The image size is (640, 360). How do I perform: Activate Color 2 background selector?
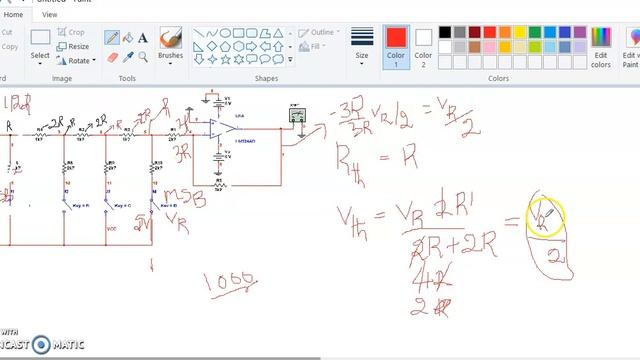coord(423,47)
